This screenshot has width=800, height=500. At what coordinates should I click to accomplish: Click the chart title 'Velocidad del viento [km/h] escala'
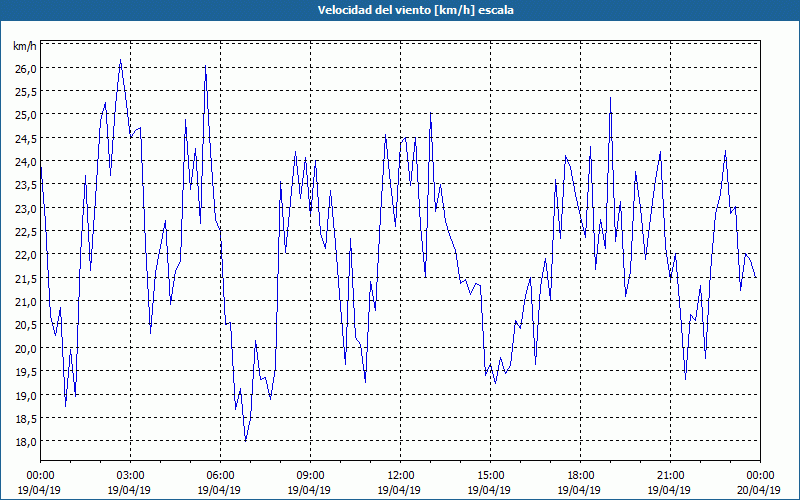pyautogui.click(x=415, y=10)
